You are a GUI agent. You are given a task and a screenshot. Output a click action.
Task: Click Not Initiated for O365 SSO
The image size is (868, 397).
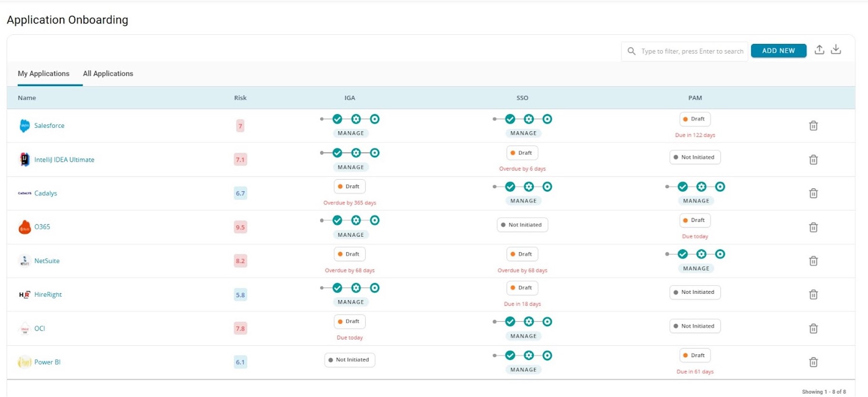pos(522,224)
